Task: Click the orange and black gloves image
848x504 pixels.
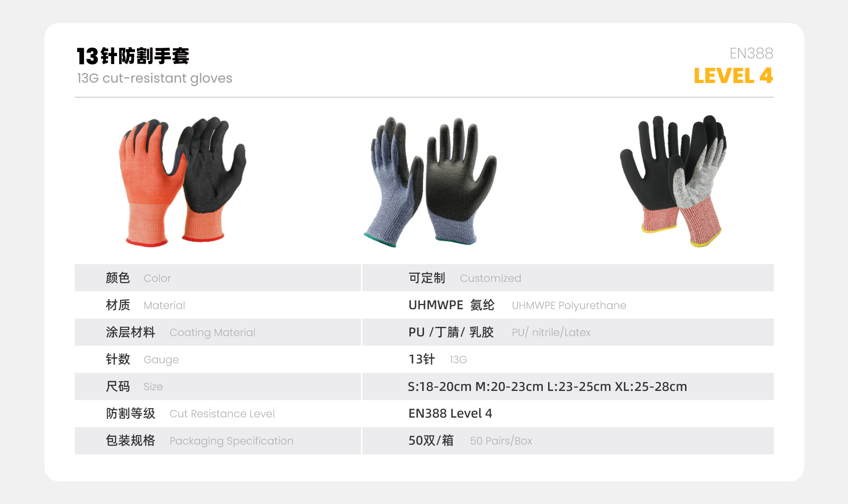Action: point(182,182)
